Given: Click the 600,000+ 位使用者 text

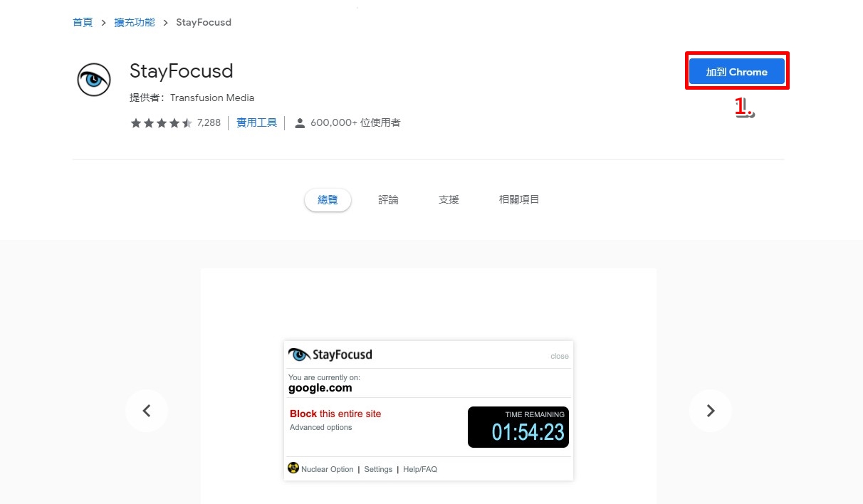Looking at the screenshot, I should (355, 122).
